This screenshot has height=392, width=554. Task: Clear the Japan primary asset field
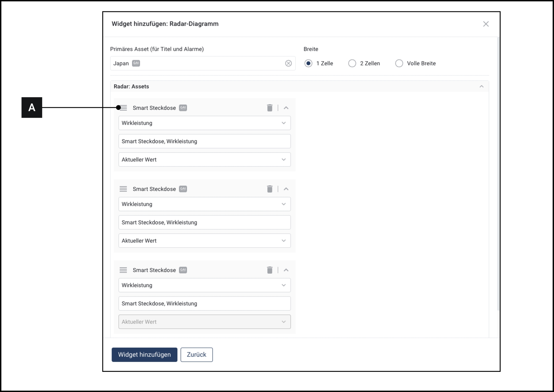click(288, 63)
